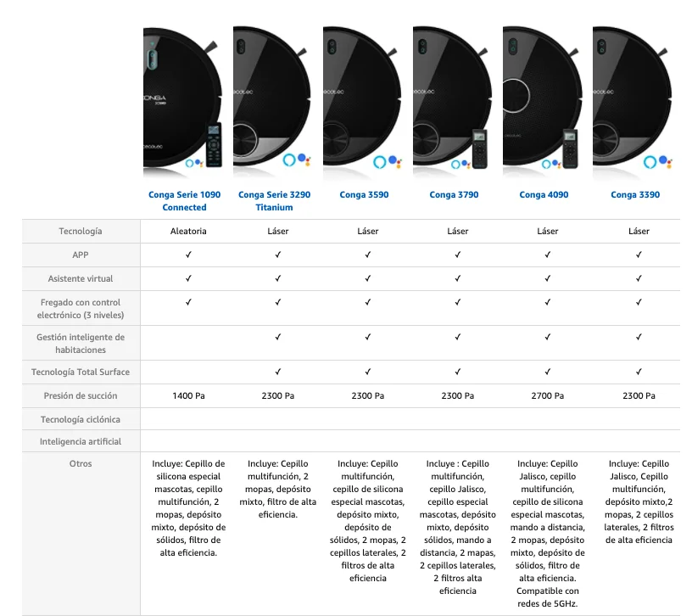Click the Fregado checkmark for Conga 3790
This screenshot has width=692, height=616.
pos(458,302)
